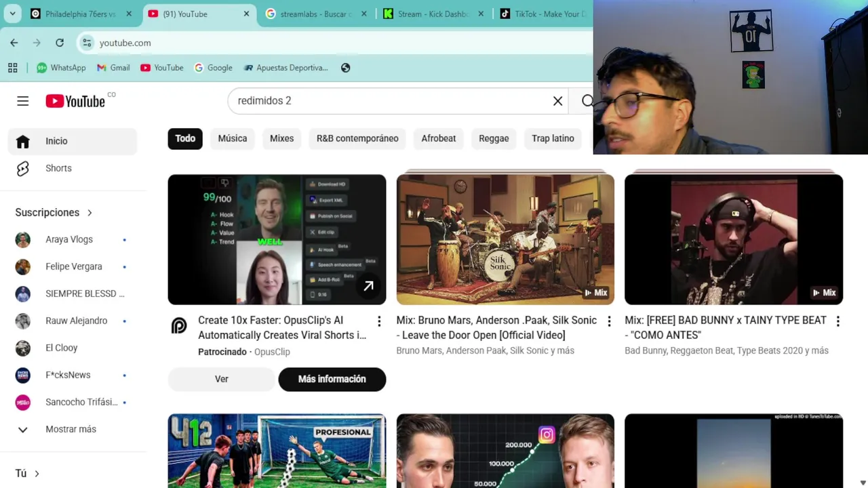This screenshot has width=868, height=488.
Task: Open options for Leave the Door Open mix
Action: click(x=609, y=321)
